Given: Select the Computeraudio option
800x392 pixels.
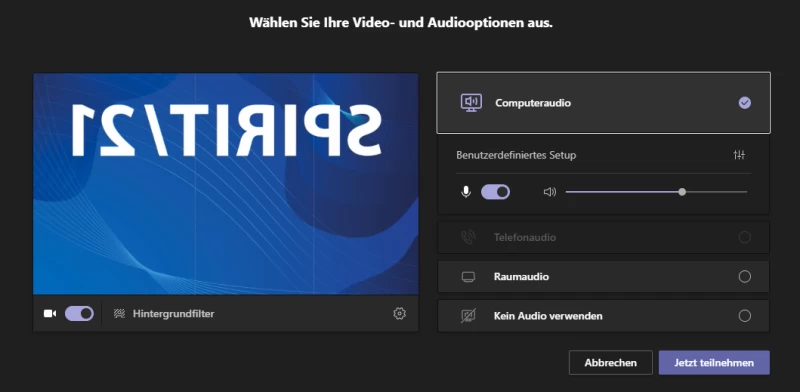Looking at the screenshot, I should [x=604, y=103].
